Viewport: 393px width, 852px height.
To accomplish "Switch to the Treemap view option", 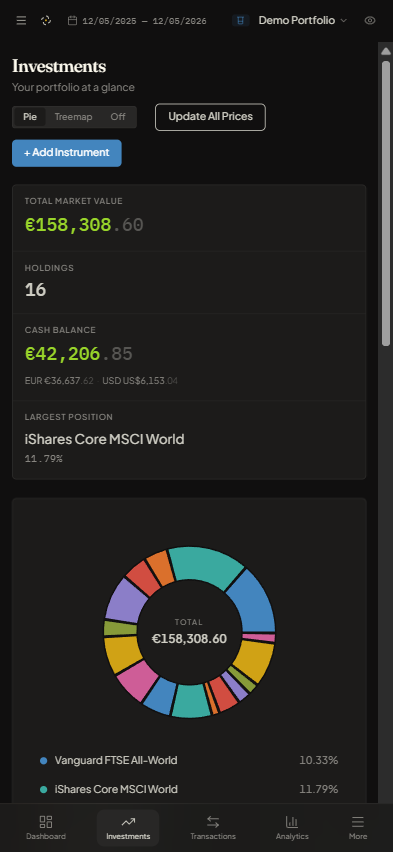I will tap(73, 117).
